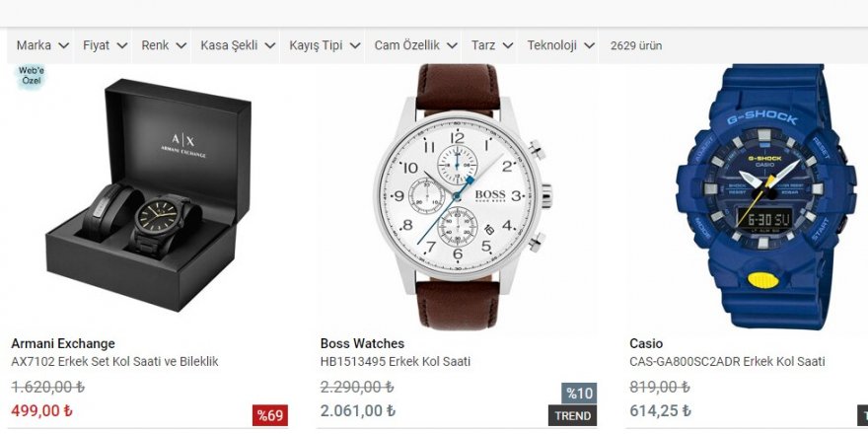Open the Marka filter dropdown

pos(42,45)
